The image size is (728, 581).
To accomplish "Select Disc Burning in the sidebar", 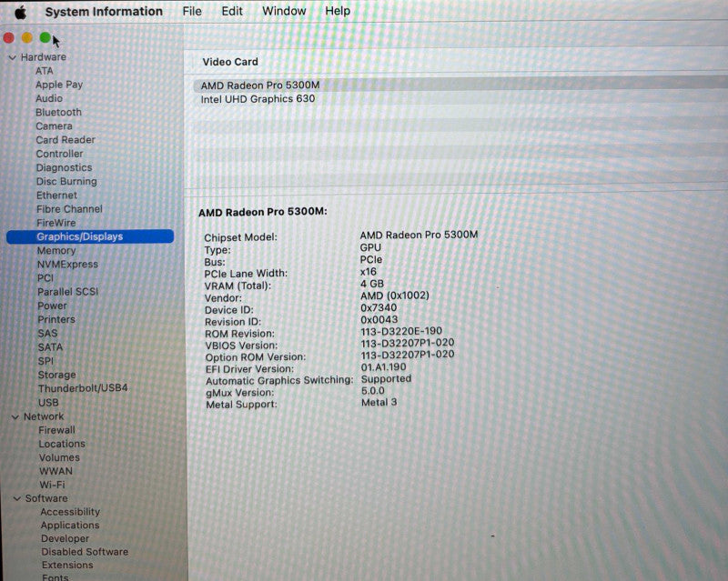I will pos(66,182).
